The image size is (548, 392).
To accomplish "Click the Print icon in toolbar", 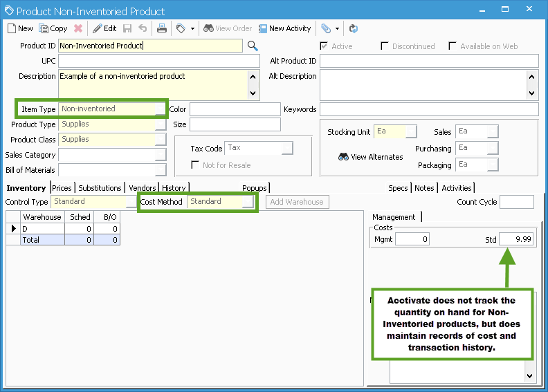I will click(x=161, y=28).
